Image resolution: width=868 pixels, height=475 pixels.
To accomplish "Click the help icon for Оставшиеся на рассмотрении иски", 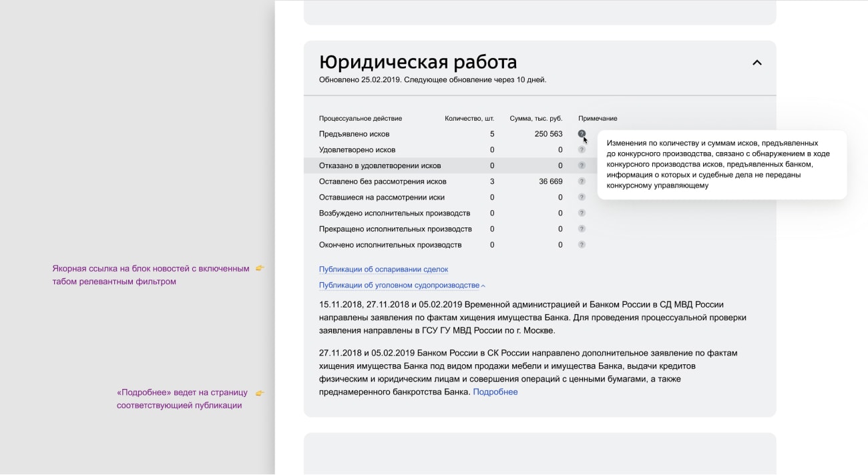I will [582, 197].
